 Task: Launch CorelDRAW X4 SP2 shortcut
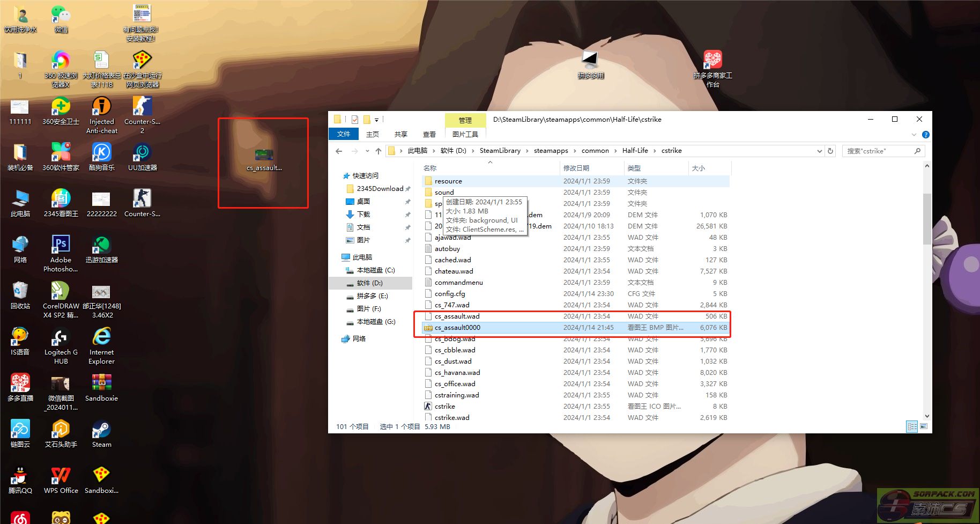coord(61,300)
